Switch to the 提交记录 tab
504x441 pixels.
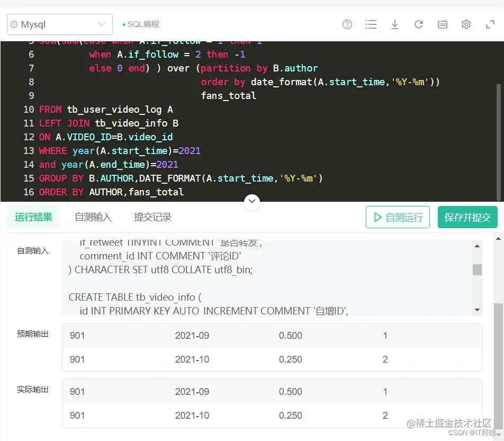pyautogui.click(x=152, y=217)
